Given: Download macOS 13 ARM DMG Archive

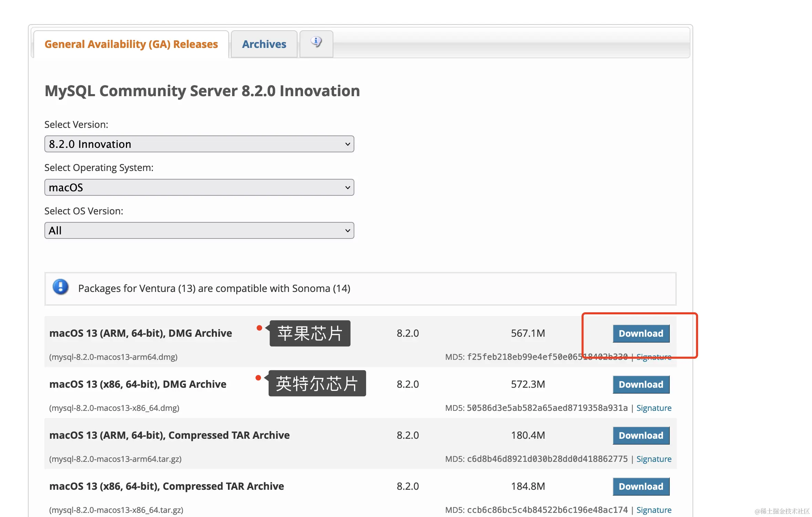Looking at the screenshot, I should pyautogui.click(x=641, y=333).
